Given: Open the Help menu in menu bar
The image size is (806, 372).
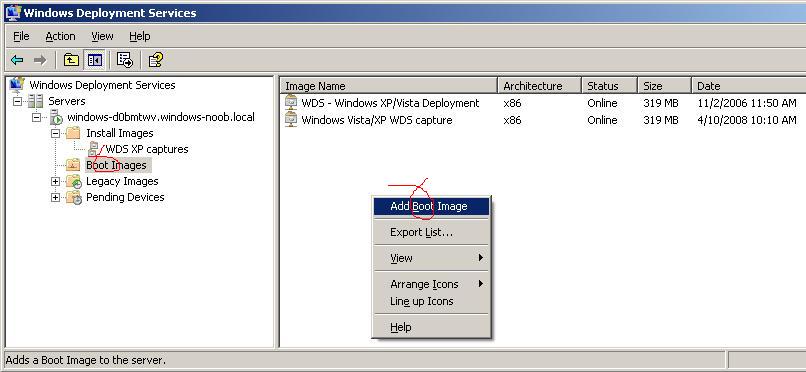Looking at the screenshot, I should tap(139, 36).
